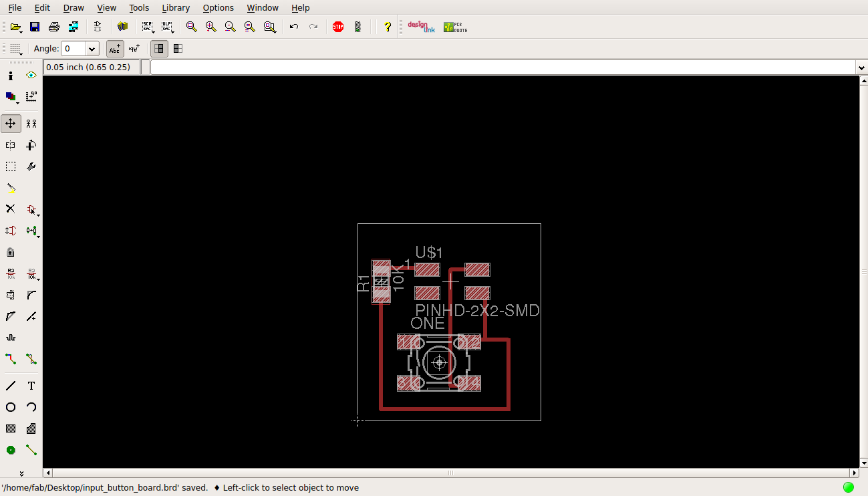Select the Group dashed rectangle tool

pos(11,166)
